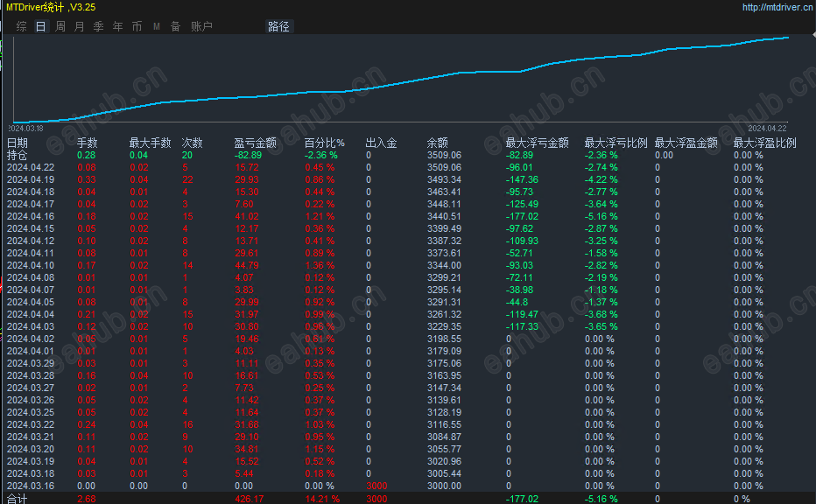This screenshot has width=816, height=504.
Task: Click the blue equity curve chart
Action: [x=401, y=79]
